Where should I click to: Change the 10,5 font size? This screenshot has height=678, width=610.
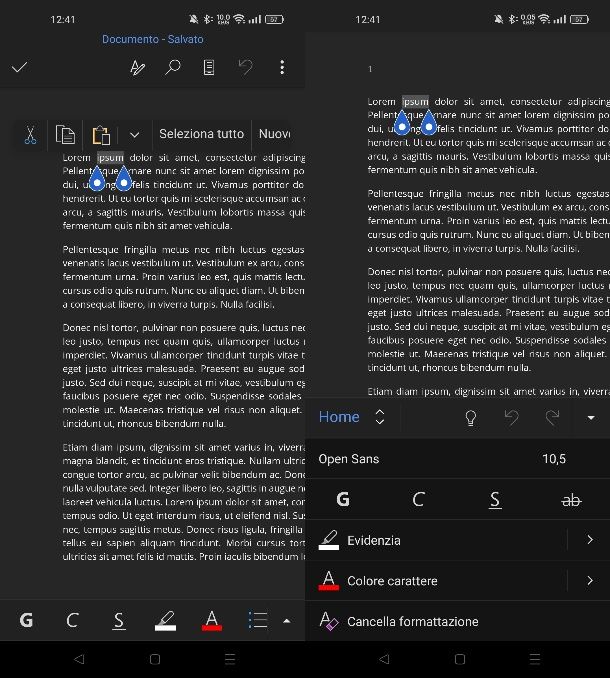click(554, 459)
